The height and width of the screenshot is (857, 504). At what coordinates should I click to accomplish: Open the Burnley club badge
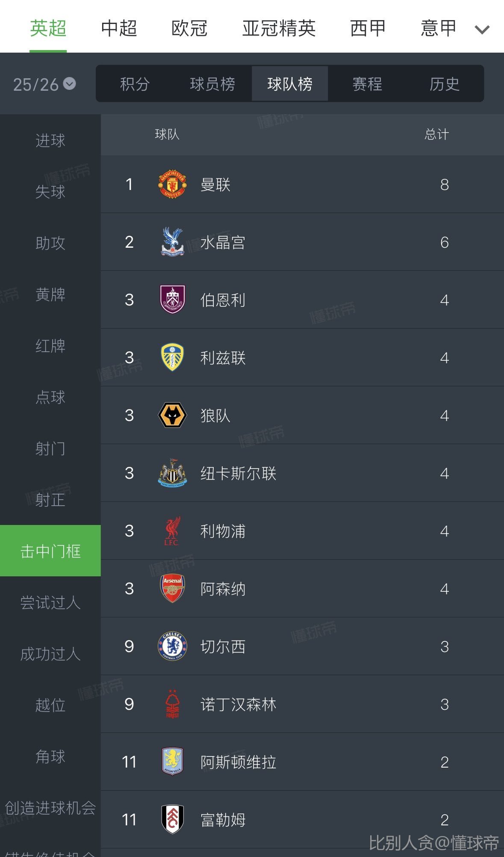172,300
